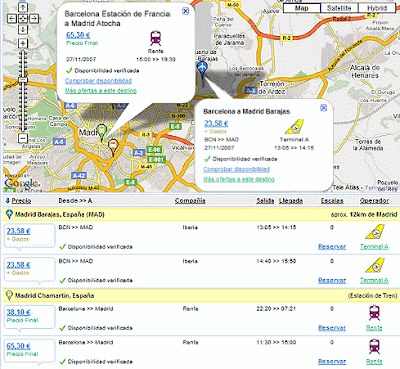The height and width of the screenshot is (369, 400).
Task: Pan map left with arrow button
Action: pyautogui.click(x=12, y=19)
